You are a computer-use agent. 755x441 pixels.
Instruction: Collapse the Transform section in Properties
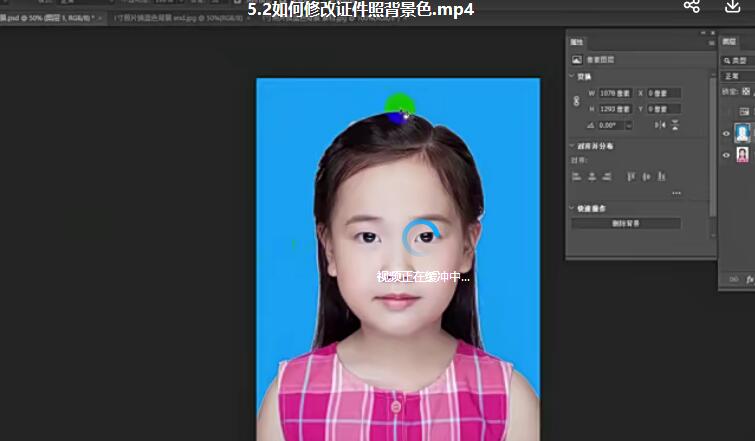point(571,76)
